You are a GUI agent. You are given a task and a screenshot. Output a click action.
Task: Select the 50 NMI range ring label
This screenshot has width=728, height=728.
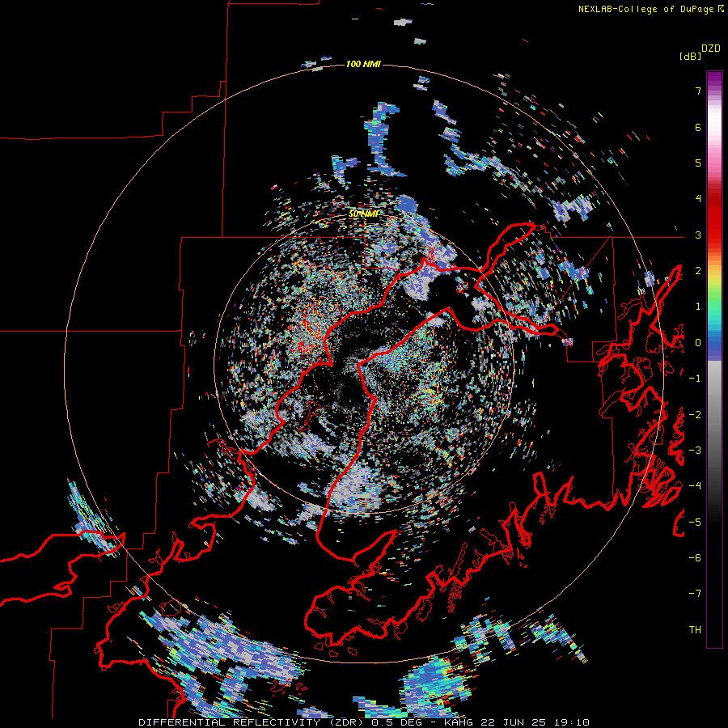[x=363, y=214]
